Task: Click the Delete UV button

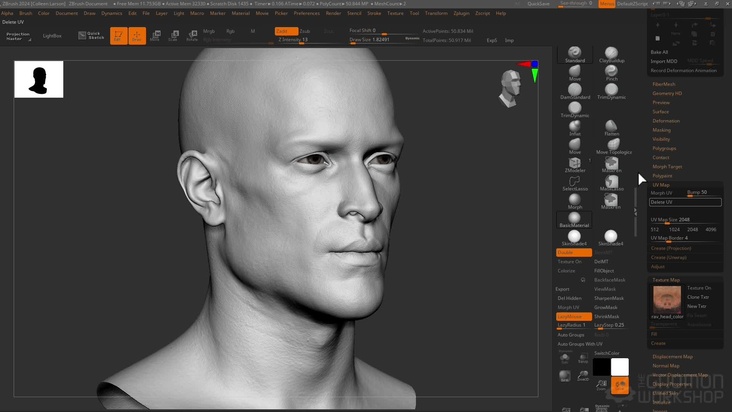Action: [685, 202]
